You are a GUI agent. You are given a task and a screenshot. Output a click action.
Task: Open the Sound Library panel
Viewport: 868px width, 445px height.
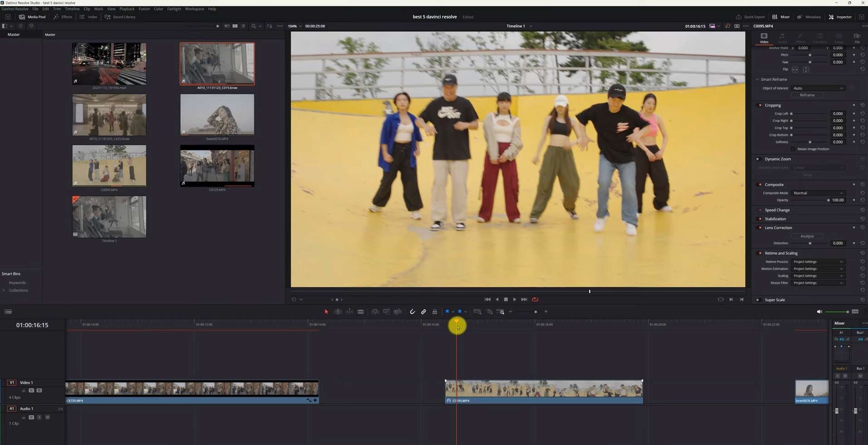[x=120, y=17]
